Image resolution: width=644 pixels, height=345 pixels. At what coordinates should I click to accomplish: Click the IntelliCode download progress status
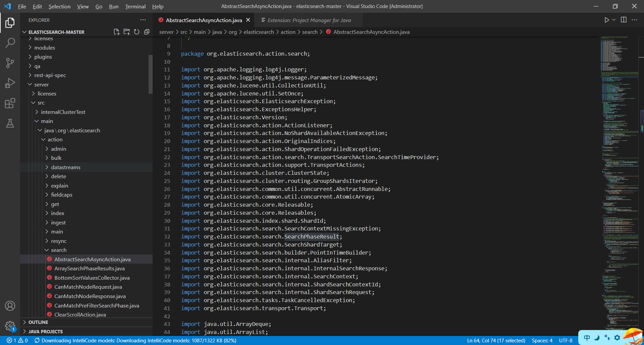click(x=135, y=340)
